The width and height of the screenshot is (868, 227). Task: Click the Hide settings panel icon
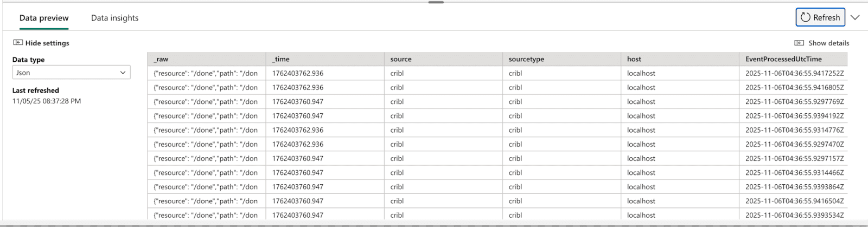(x=18, y=43)
